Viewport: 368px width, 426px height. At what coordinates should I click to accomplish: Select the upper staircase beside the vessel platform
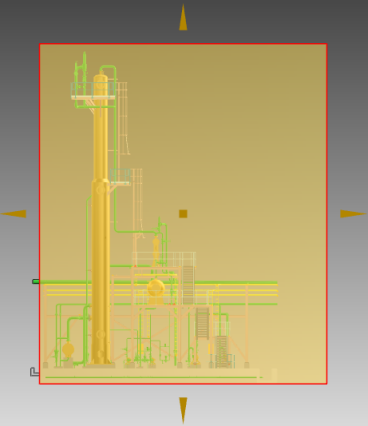[x=188, y=285]
